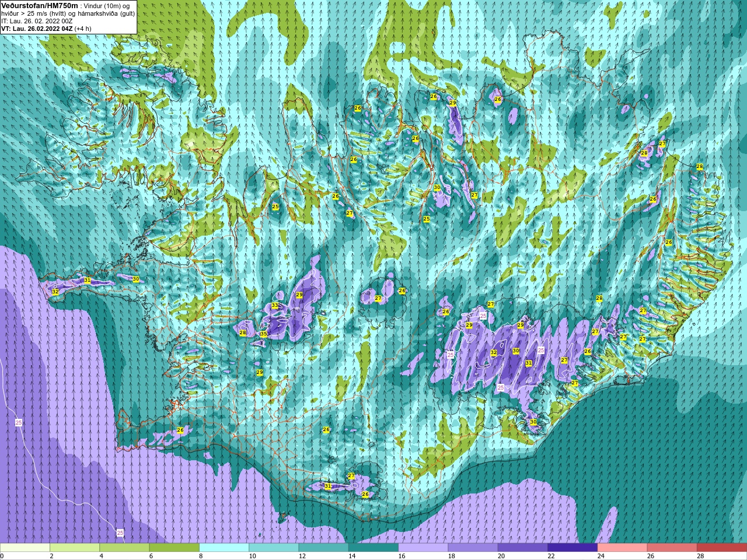Click the 26–28 m/s salmon legend swatch
747x560 pixels.
[x=672, y=548]
